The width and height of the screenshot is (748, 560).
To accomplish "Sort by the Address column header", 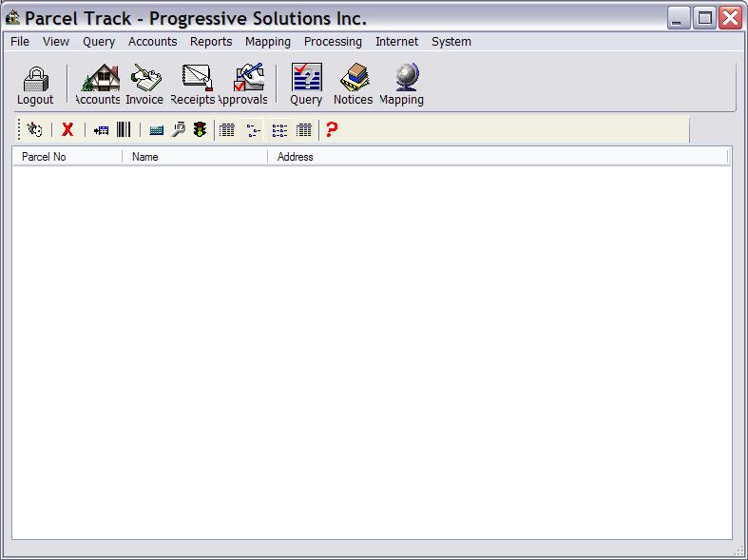I will tap(497, 157).
